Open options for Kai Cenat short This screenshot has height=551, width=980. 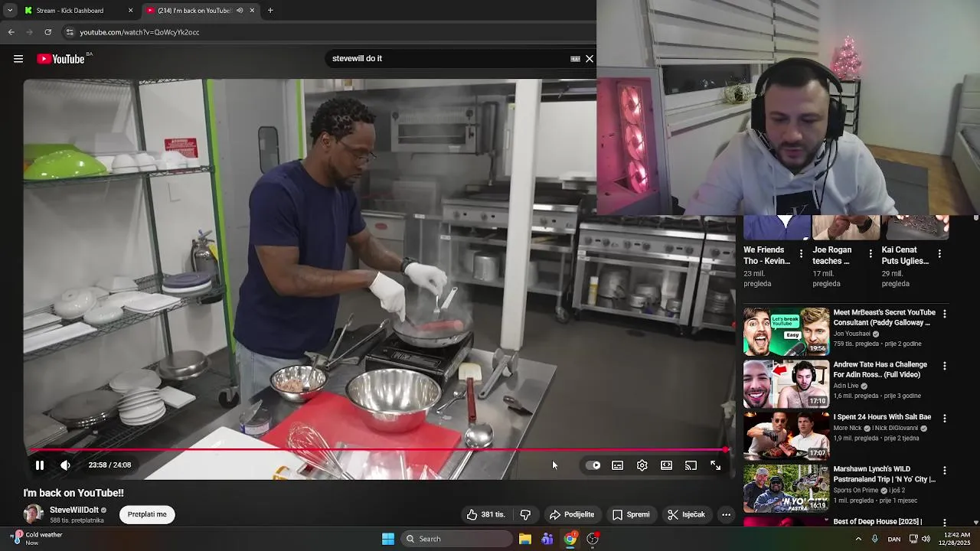[939, 253]
